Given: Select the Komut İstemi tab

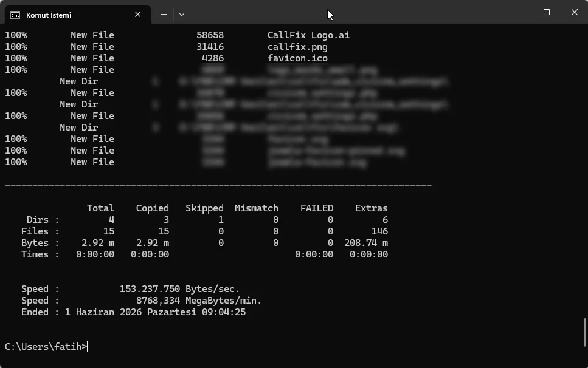Looking at the screenshot, I should pos(78,15).
